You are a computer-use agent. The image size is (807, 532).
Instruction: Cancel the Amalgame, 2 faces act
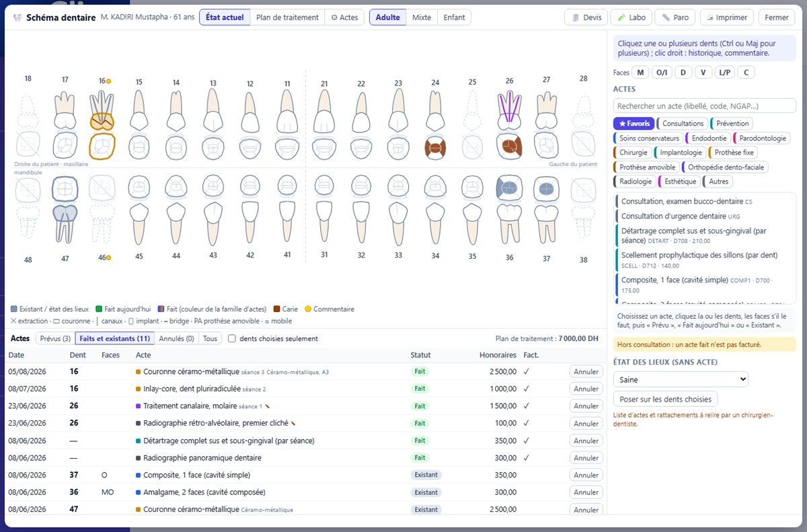click(586, 492)
